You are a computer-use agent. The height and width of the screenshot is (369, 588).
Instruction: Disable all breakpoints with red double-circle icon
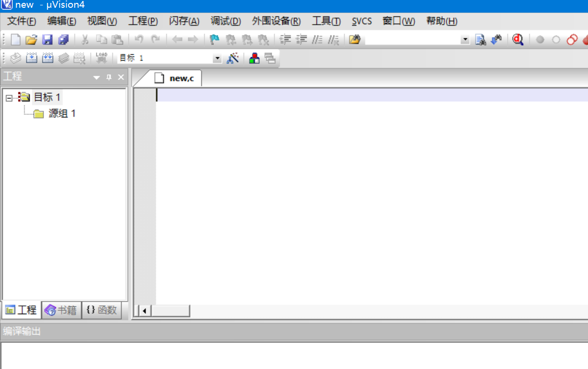[x=572, y=40]
